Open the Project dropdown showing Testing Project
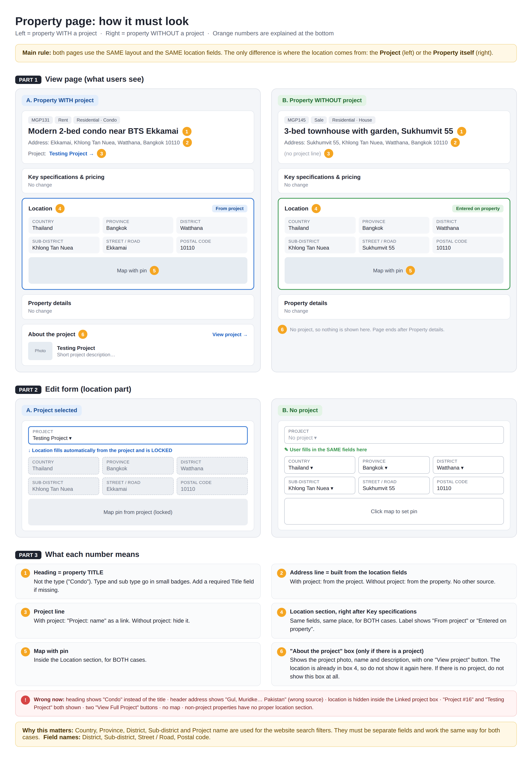 (138, 435)
